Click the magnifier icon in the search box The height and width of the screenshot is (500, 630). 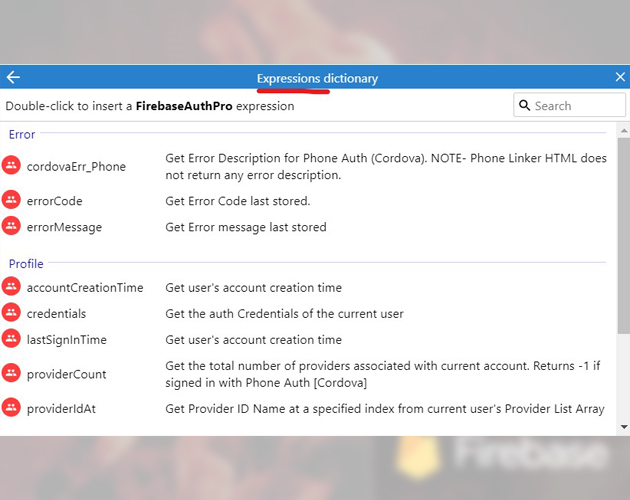[x=524, y=105]
